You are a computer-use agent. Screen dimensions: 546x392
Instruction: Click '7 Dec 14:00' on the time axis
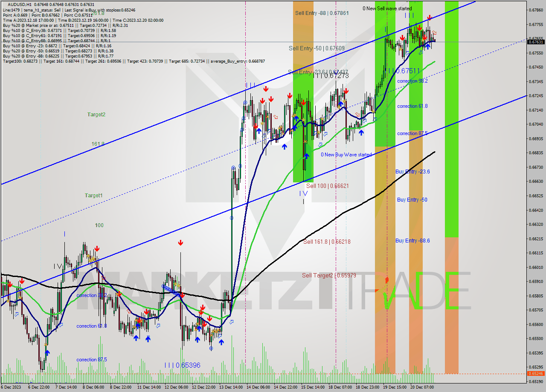click(x=66, y=387)
